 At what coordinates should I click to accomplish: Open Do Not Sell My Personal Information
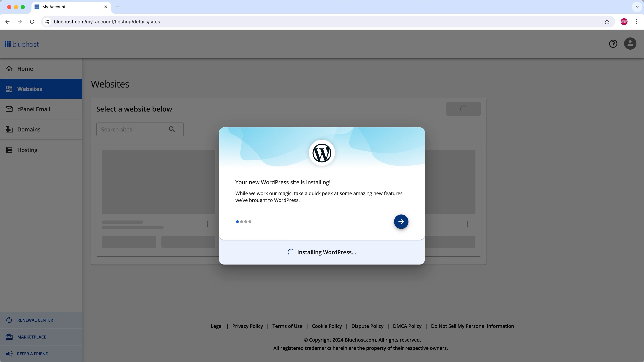(x=472, y=326)
